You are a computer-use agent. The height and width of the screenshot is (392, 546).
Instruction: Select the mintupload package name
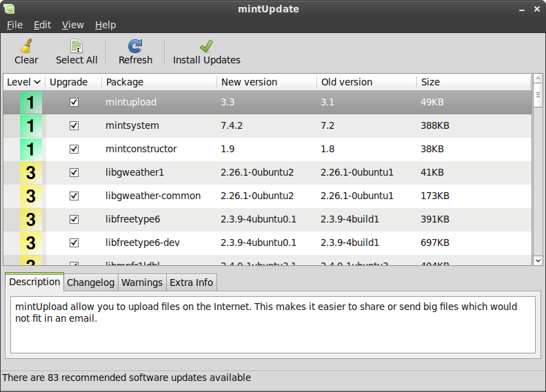[x=131, y=102]
